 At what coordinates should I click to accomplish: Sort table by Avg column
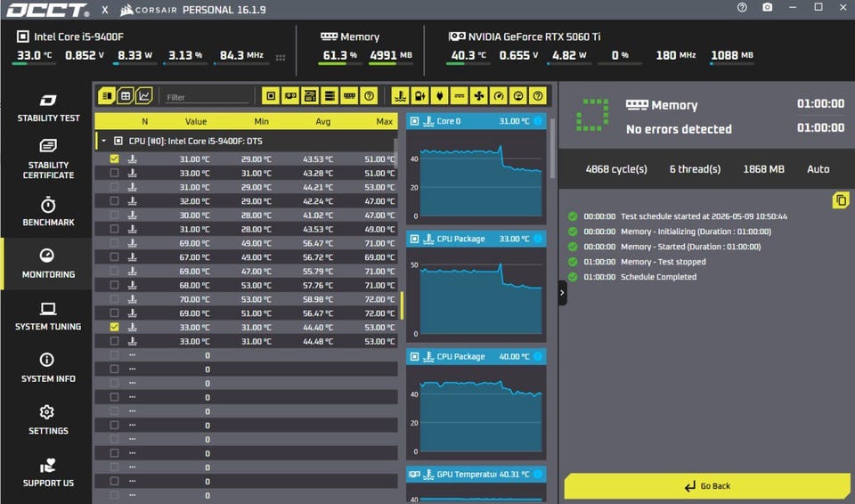click(x=322, y=121)
